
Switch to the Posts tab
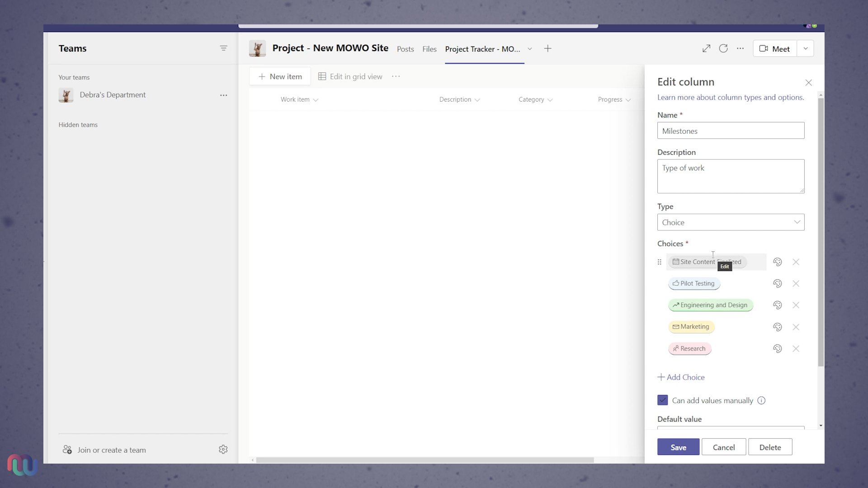point(405,48)
